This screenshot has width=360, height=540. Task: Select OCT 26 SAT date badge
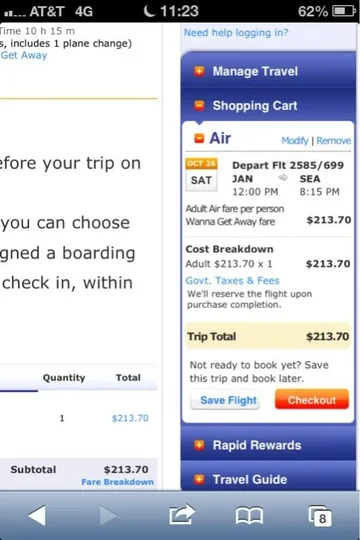coord(202,175)
